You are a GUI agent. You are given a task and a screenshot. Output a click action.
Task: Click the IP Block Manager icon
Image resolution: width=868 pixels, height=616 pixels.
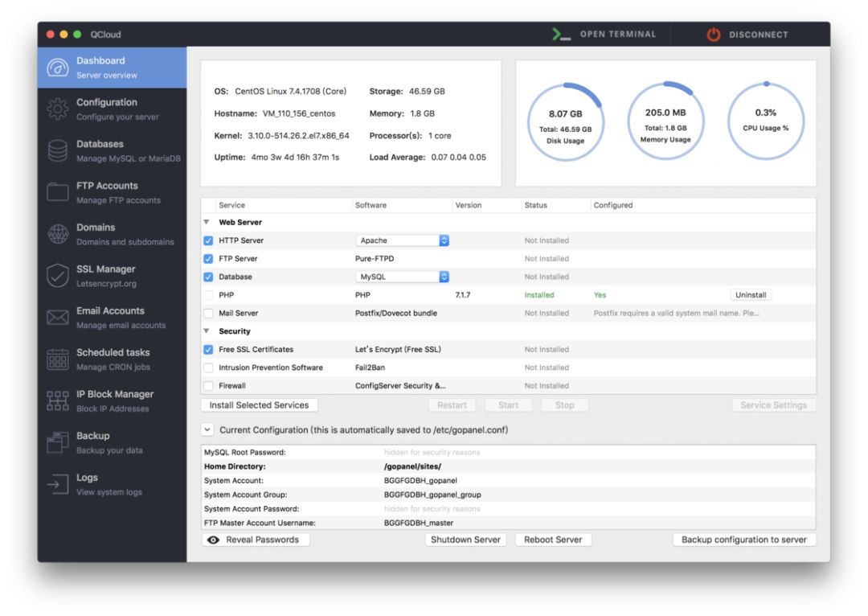point(58,400)
